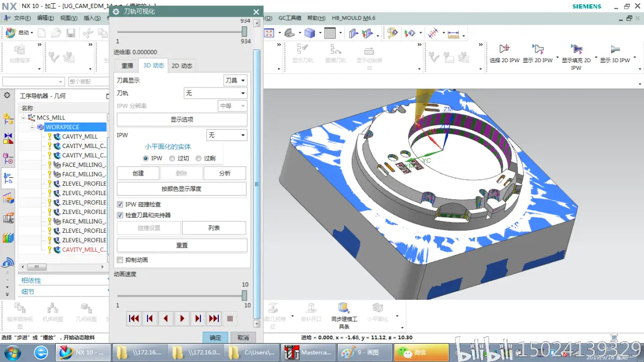Click 同步建模工具条 toolbar icon
The height and width of the screenshot is (362, 644).
tap(344, 315)
